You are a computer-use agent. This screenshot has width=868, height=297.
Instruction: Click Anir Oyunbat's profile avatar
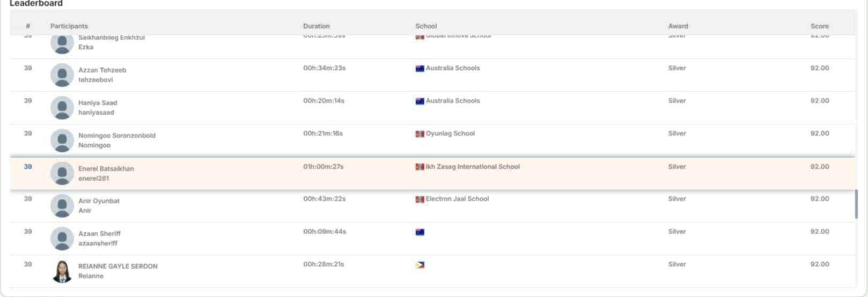pos(62,206)
